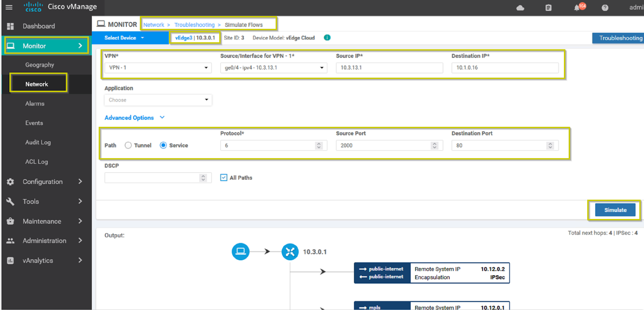Select the Service path radio button
The width and height of the screenshot is (644, 310).
(163, 145)
